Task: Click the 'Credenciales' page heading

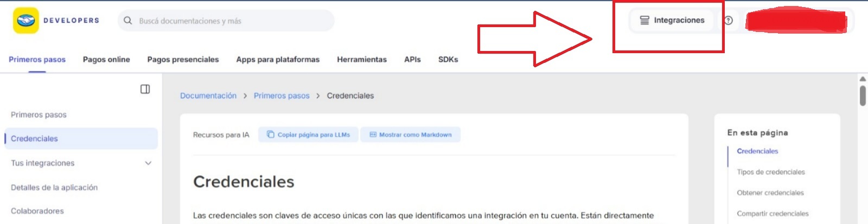Action: 244,182
